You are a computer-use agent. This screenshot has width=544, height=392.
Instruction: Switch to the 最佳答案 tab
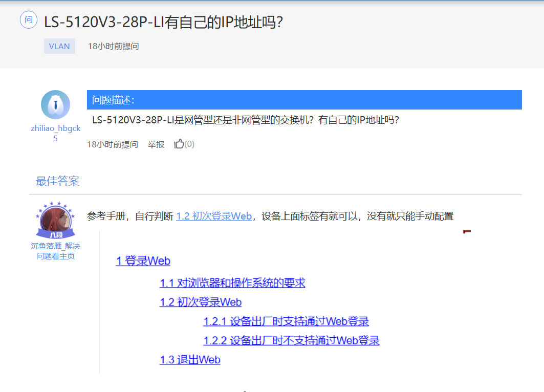[57, 181]
